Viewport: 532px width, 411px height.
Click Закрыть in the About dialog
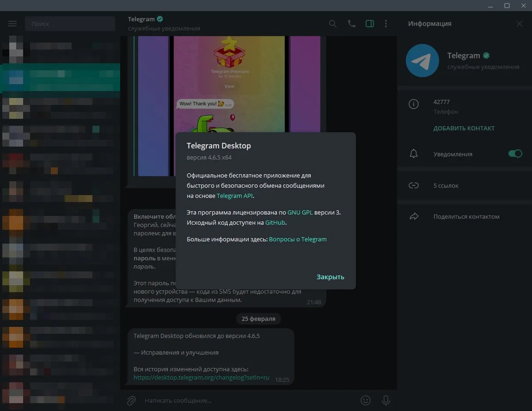(x=330, y=277)
